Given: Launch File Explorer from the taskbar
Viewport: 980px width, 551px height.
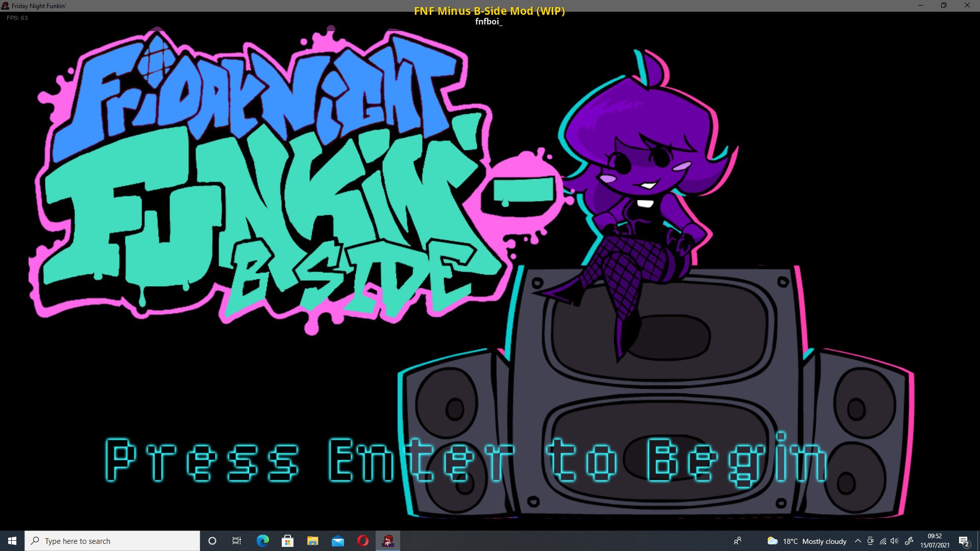Looking at the screenshot, I should click(312, 541).
